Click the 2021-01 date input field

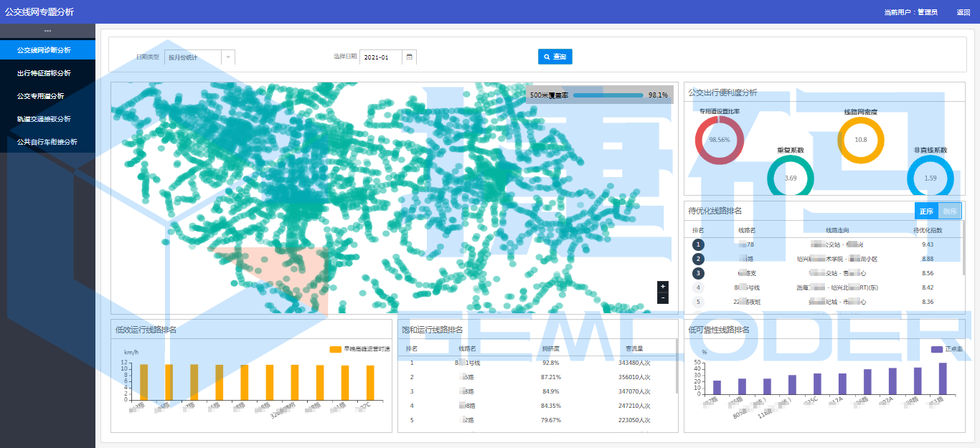pos(381,57)
